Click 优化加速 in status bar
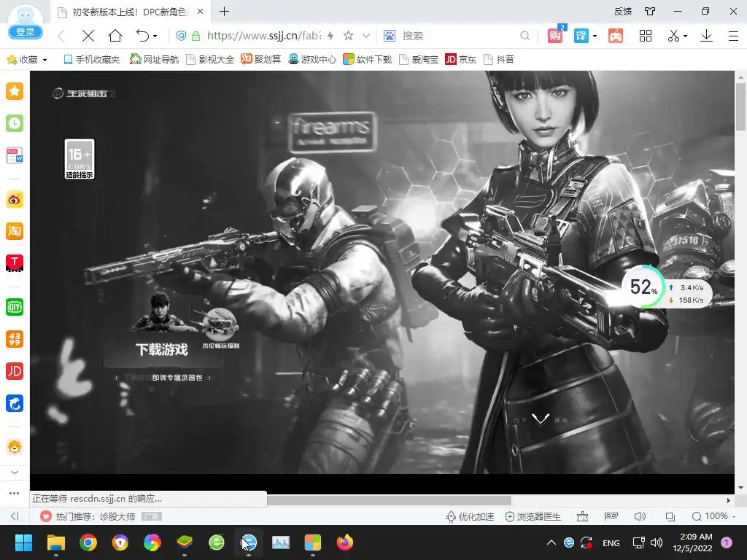This screenshot has width=747, height=560. [471, 517]
